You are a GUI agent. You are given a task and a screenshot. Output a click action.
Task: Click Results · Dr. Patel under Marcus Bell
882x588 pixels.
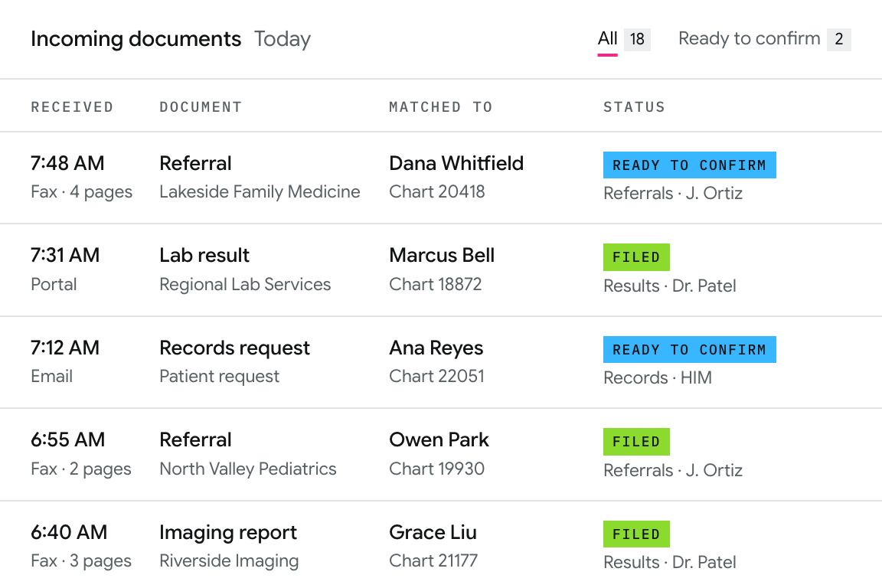pos(669,286)
